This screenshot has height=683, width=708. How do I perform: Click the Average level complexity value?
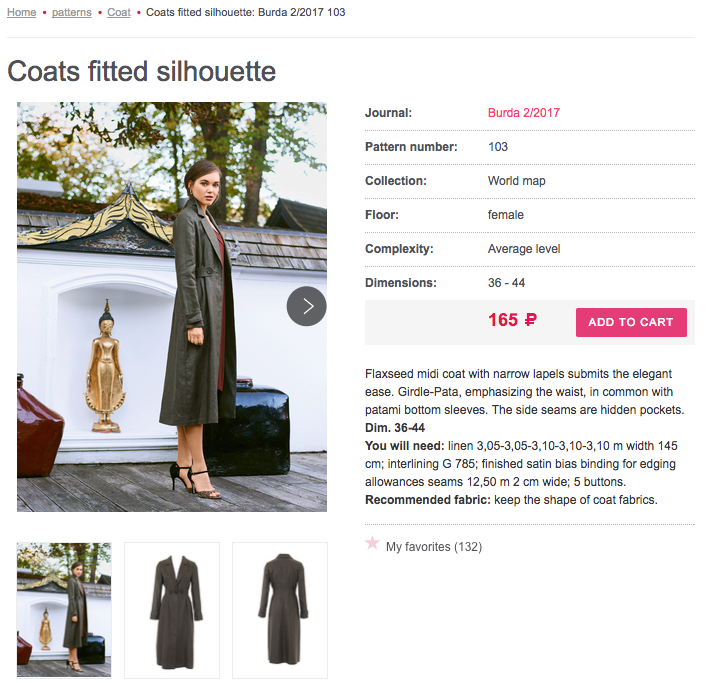coord(523,249)
